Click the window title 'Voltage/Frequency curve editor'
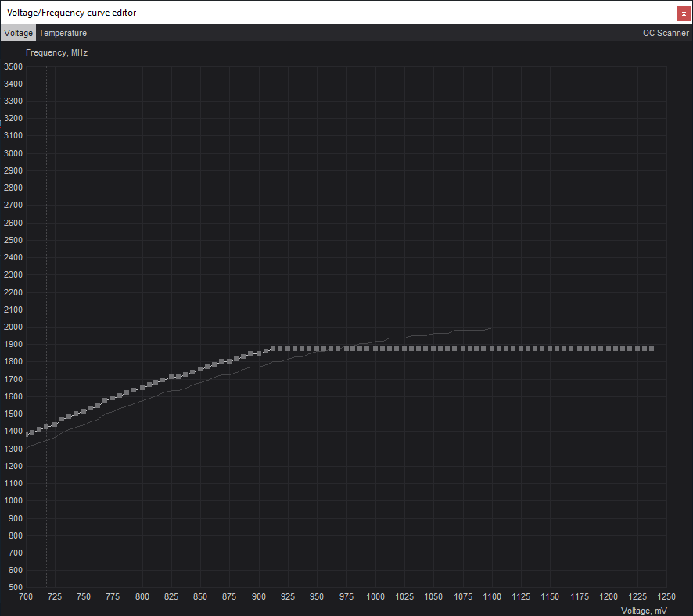The width and height of the screenshot is (693, 616). (72, 13)
